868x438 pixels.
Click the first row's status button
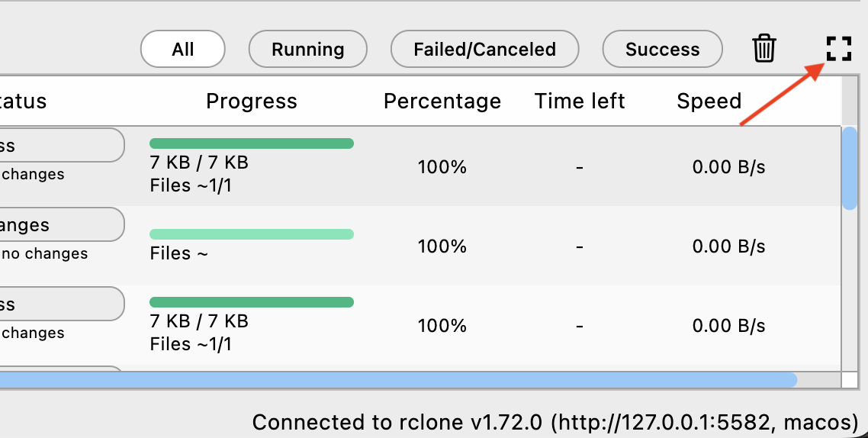click(61, 145)
